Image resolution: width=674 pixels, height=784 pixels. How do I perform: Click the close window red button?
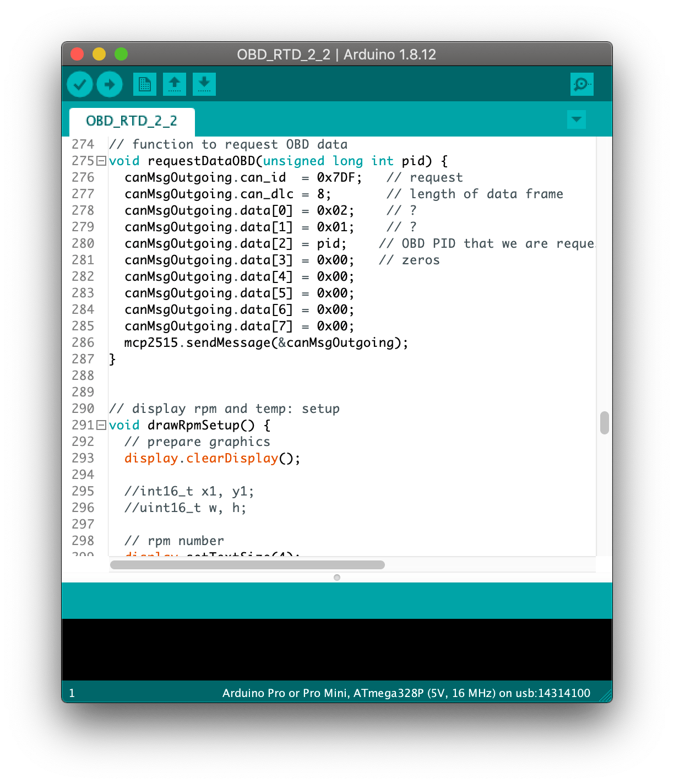(77, 54)
